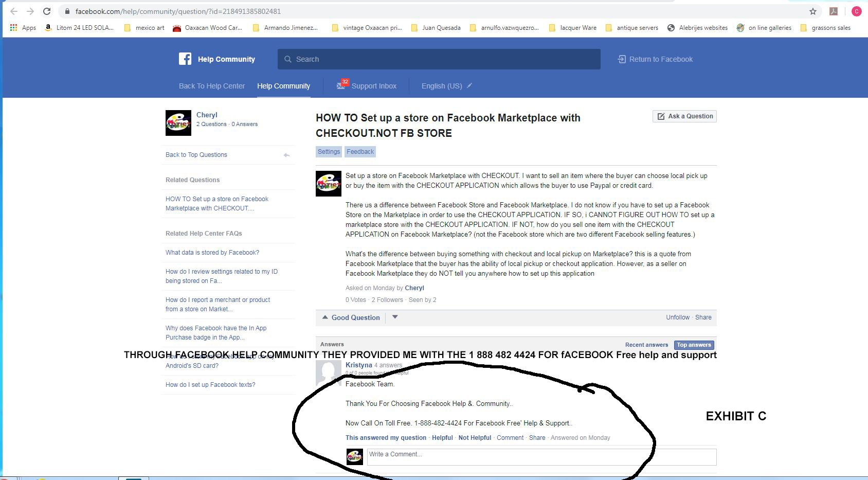Click the Facebook logo in header
This screenshot has height=480, width=868.
click(x=185, y=59)
